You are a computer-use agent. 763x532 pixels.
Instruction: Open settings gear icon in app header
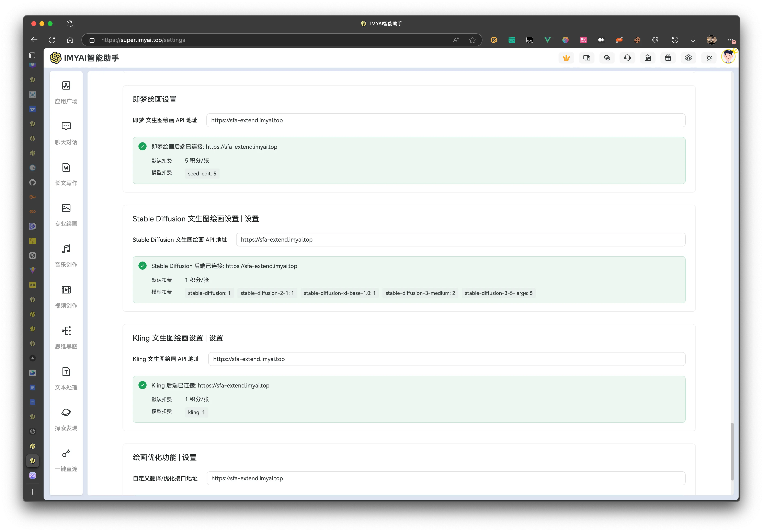click(x=688, y=58)
